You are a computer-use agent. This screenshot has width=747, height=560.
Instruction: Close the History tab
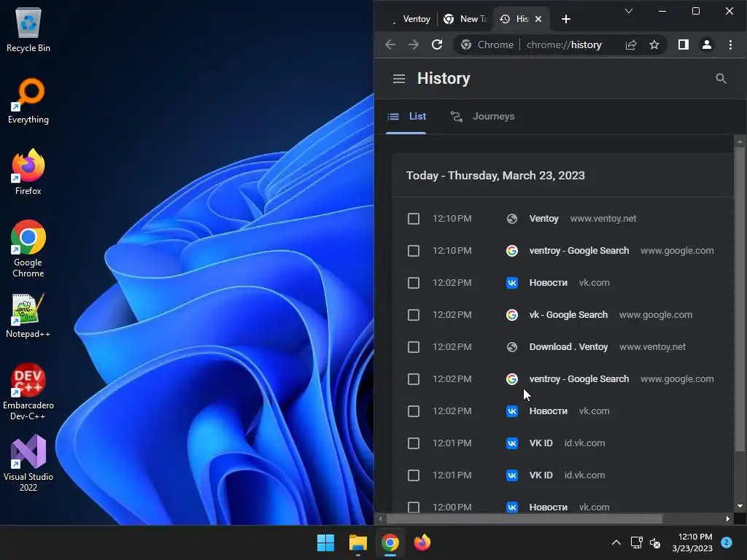(x=538, y=19)
